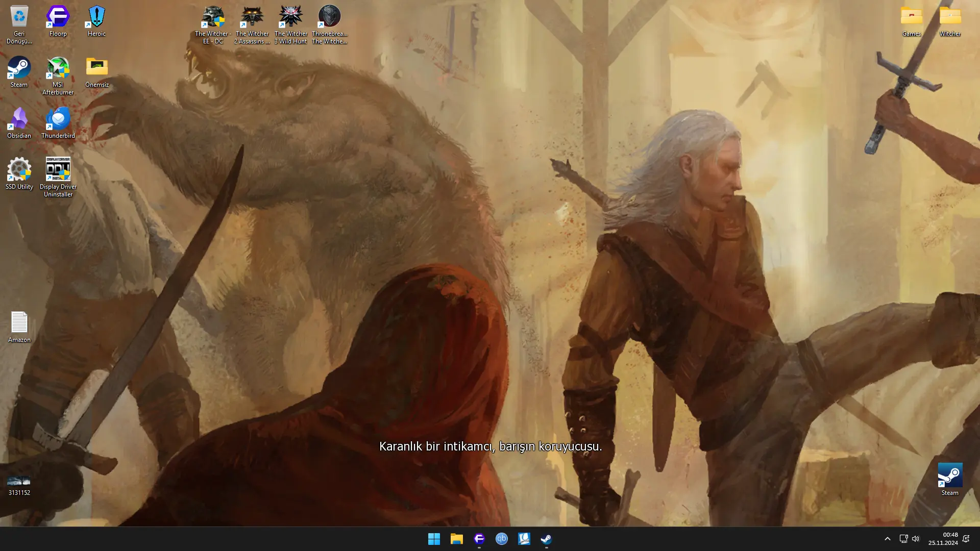The height and width of the screenshot is (551, 980).
Task: Open network status in system tray
Action: coord(903,539)
